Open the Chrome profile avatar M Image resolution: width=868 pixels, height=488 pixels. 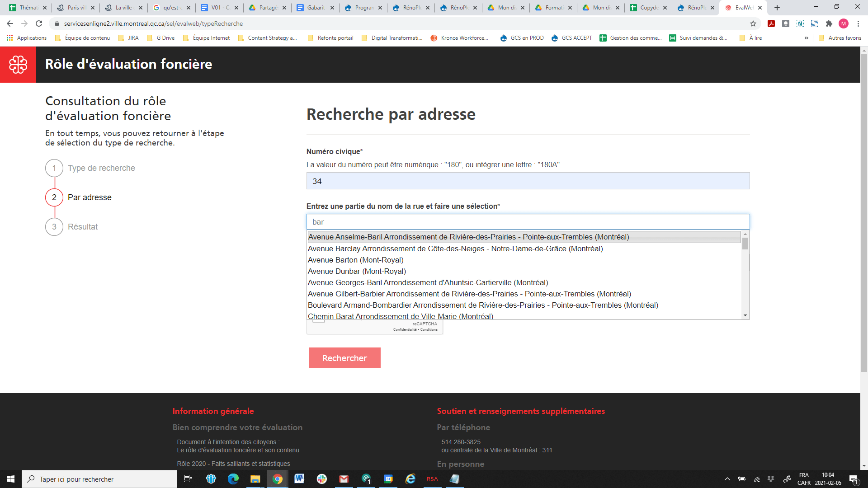pyautogui.click(x=843, y=23)
